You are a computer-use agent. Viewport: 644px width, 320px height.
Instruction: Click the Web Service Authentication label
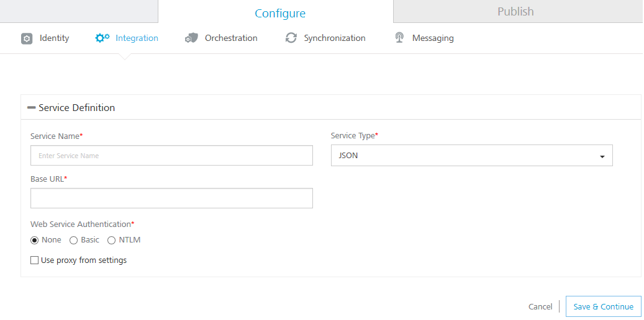pyautogui.click(x=82, y=224)
